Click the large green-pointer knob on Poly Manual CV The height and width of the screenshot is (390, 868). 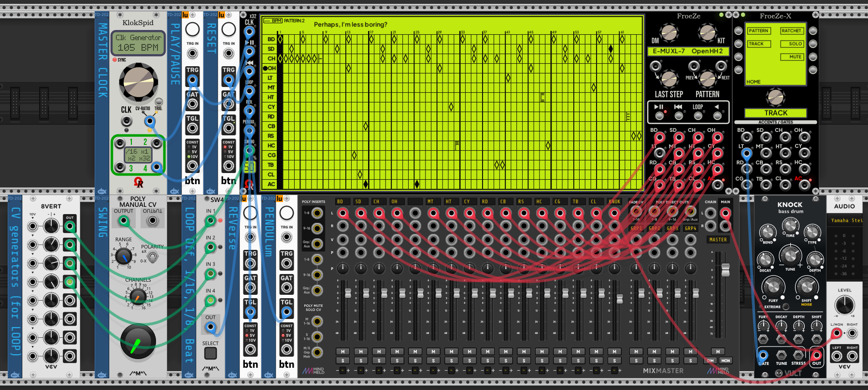(x=138, y=342)
